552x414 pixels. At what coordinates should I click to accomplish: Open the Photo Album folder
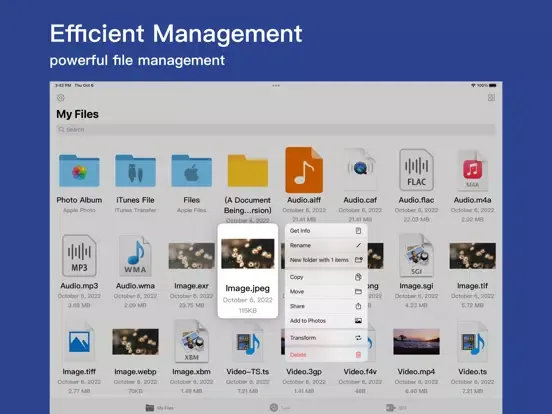click(x=79, y=171)
